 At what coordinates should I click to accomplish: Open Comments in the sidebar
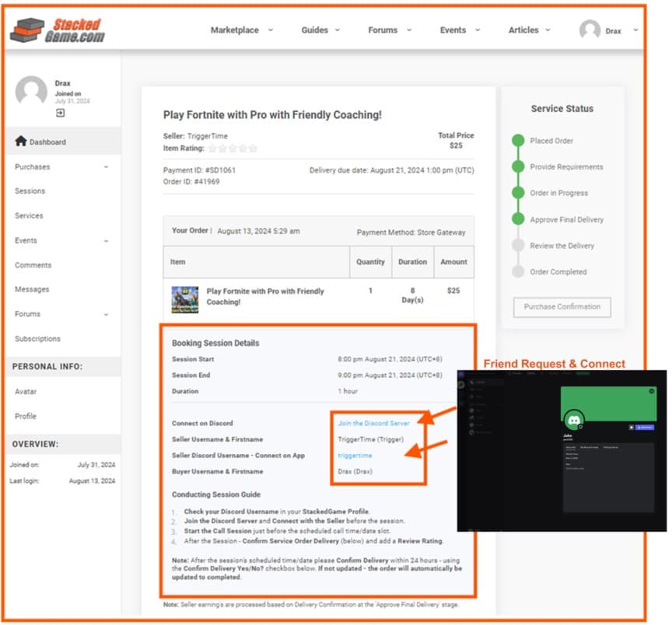(x=33, y=265)
